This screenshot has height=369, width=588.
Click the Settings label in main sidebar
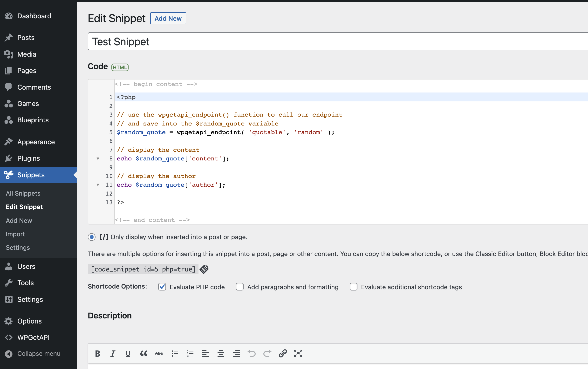pyautogui.click(x=30, y=299)
